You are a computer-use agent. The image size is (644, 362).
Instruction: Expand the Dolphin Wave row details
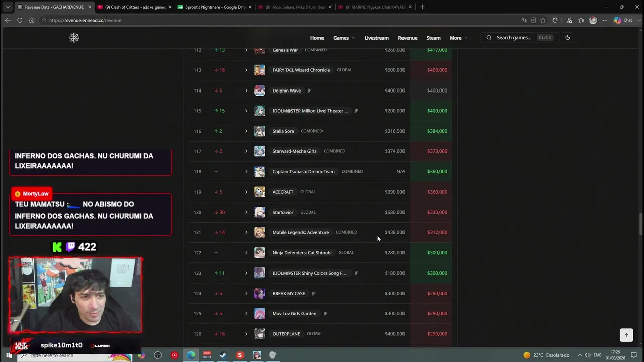pyautogui.click(x=246, y=90)
